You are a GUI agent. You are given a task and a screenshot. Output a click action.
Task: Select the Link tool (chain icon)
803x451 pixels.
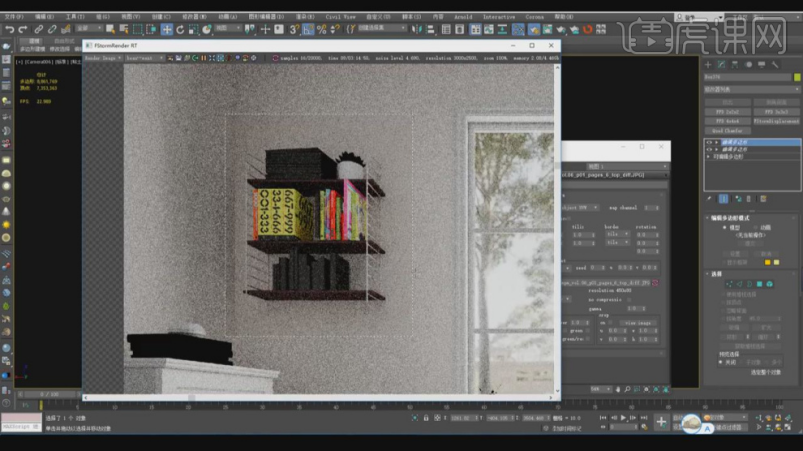38,29
